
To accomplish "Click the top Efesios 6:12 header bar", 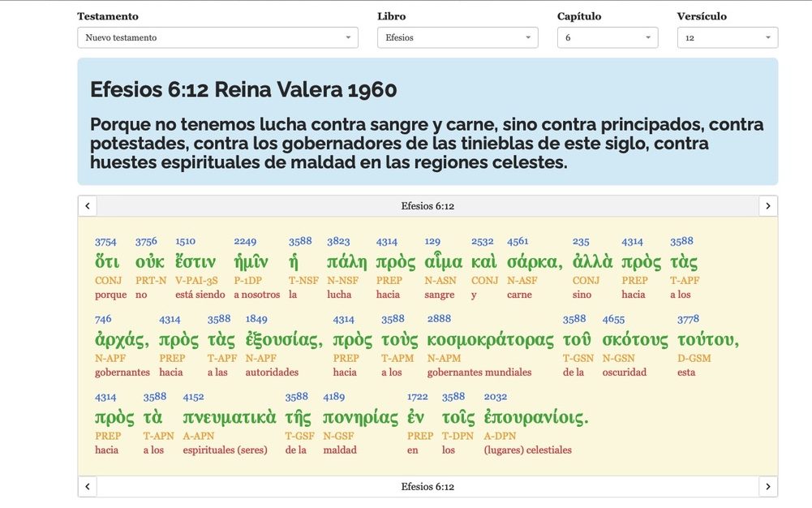I will [427, 206].
